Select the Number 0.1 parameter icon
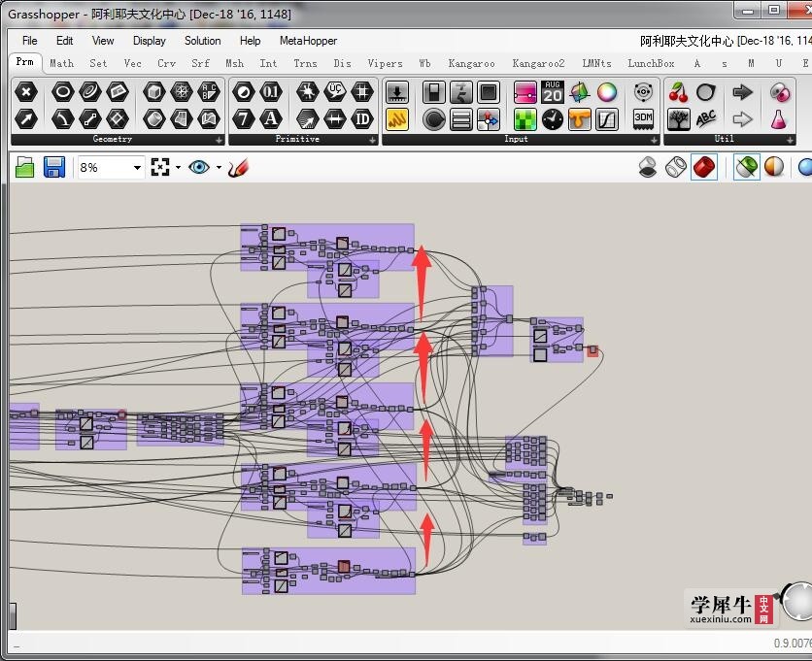The width and height of the screenshot is (812, 661). (270, 92)
